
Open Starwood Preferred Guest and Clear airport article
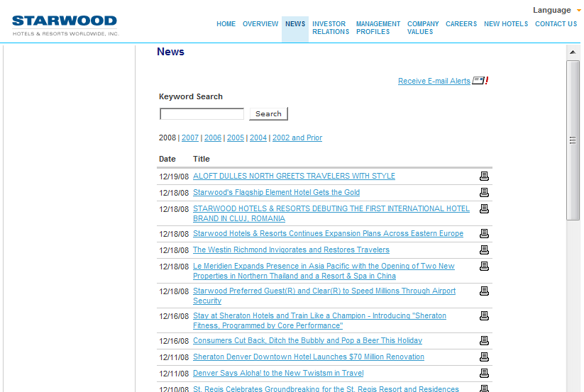point(324,296)
